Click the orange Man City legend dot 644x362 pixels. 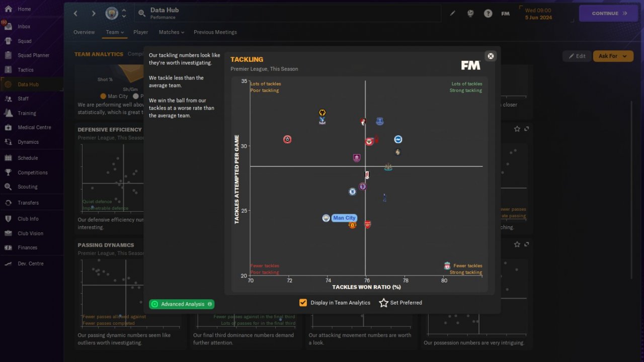pyautogui.click(x=103, y=96)
